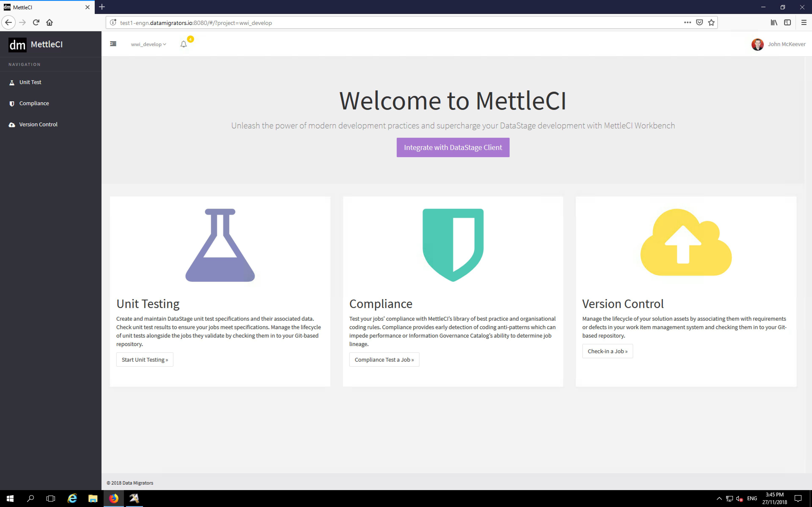Viewport: 812px width, 507px height.
Task: Click the green compliance shield icon
Action: click(x=453, y=245)
